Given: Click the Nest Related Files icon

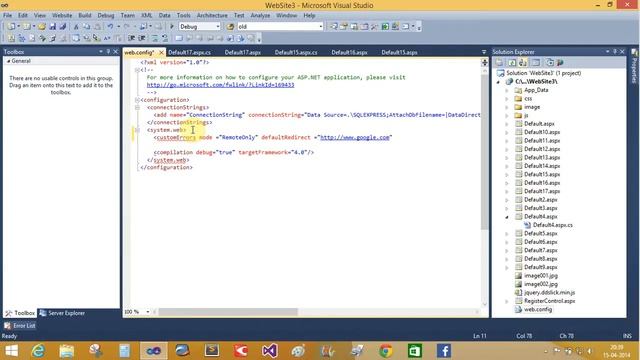Looking at the screenshot, I should click(x=523, y=62).
